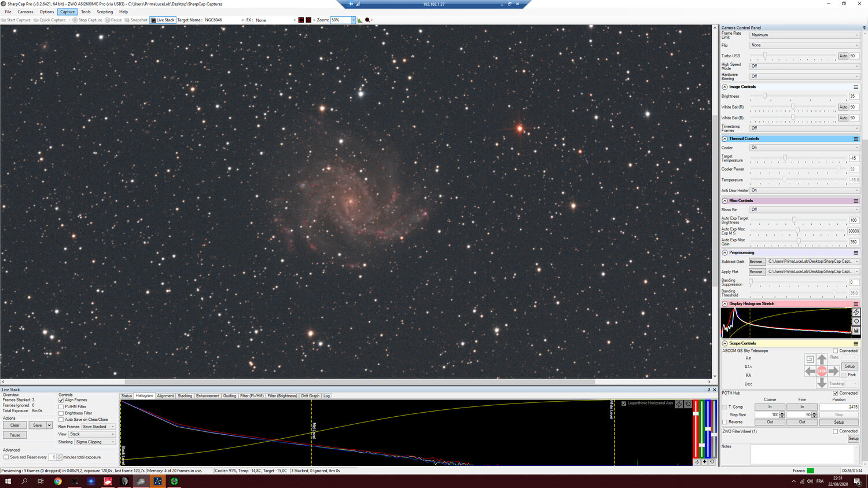Viewport: 868px width, 488px height.
Task: Switch to the Alignment tab
Action: pyautogui.click(x=165, y=396)
